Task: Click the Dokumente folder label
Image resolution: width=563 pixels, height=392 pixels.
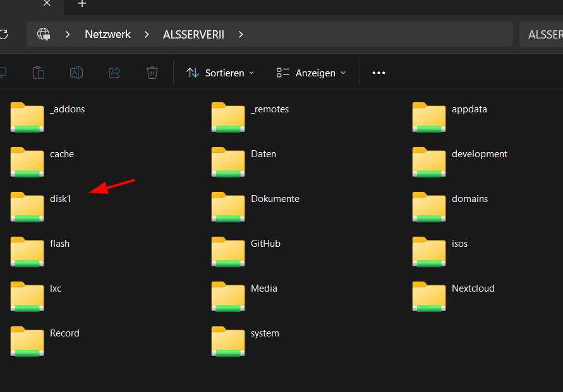Action: tap(275, 199)
